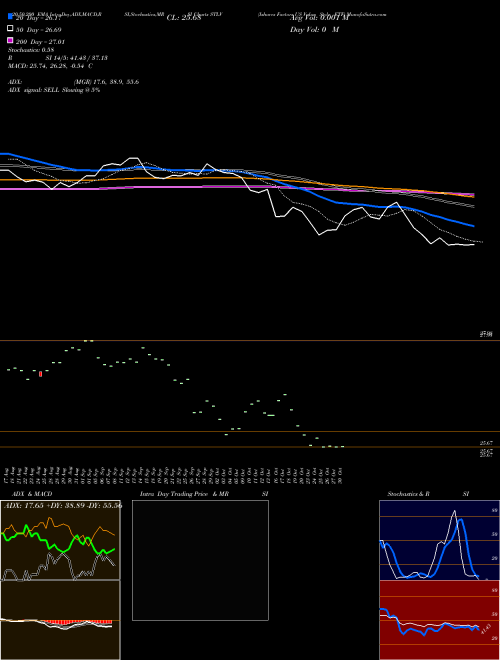Click the 'Stochastics: 0.58' reading
Viewport: 500px width, 660px height.
pyautogui.click(x=31, y=50)
